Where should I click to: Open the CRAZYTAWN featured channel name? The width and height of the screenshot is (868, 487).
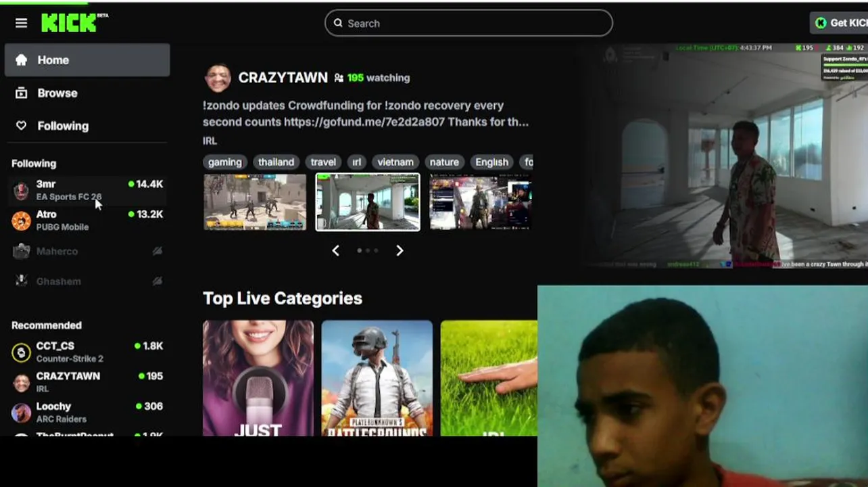click(283, 78)
